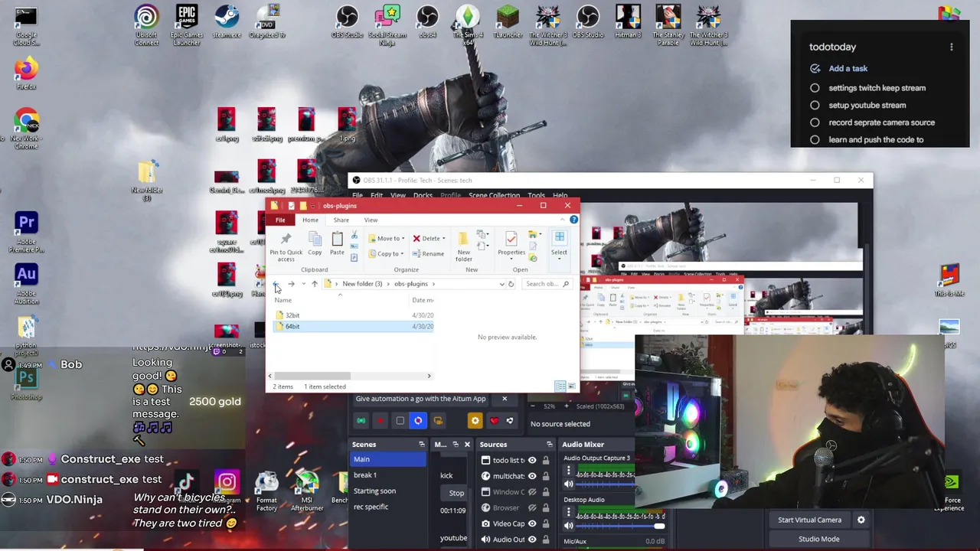This screenshot has height=551, width=980.
Task: Expand the Copy to dropdown
Action: click(x=401, y=254)
